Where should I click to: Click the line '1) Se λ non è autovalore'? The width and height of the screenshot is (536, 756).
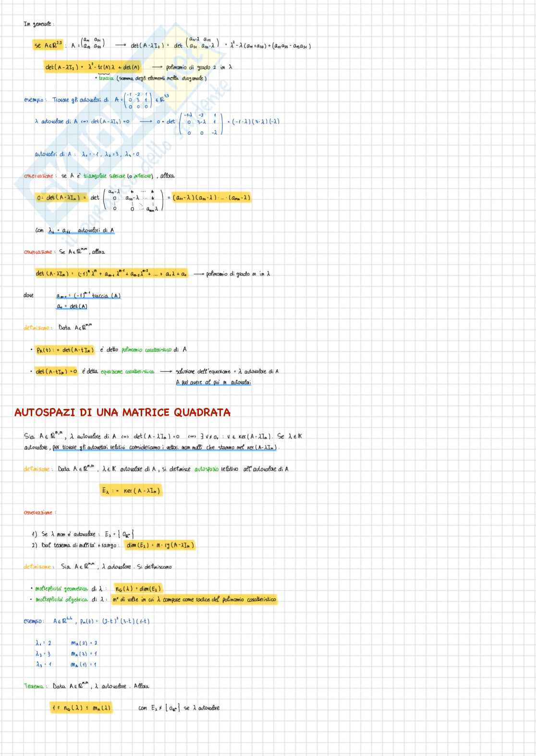(x=65, y=534)
